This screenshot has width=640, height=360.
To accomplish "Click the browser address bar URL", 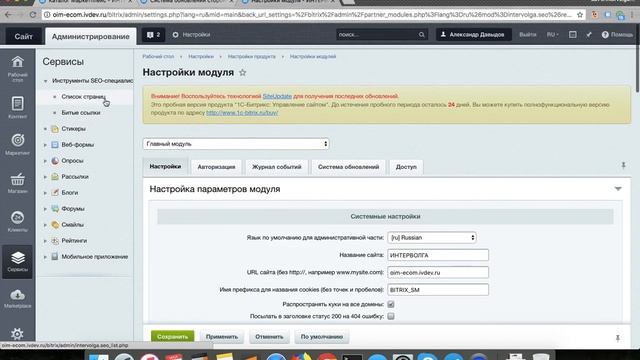I will coord(312,15).
